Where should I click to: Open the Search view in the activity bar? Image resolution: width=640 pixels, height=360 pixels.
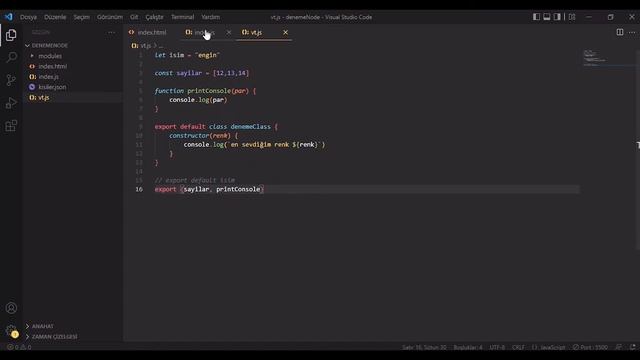click(x=11, y=57)
